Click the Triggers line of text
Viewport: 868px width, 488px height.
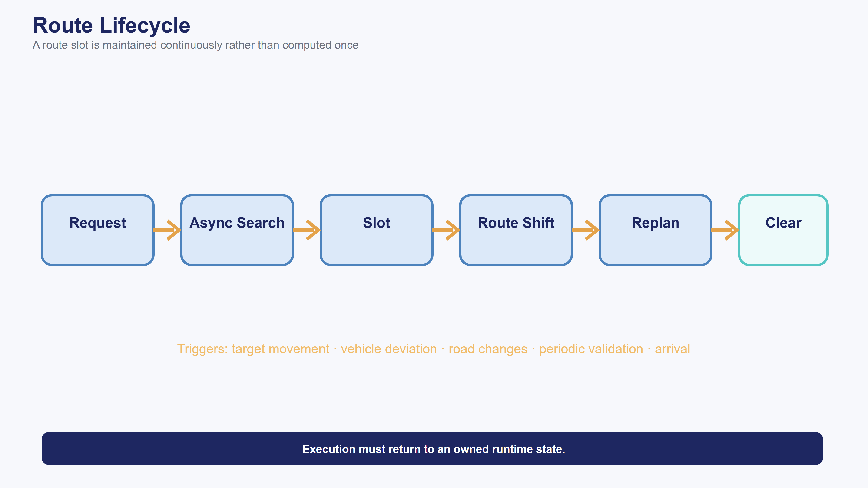[434, 349]
